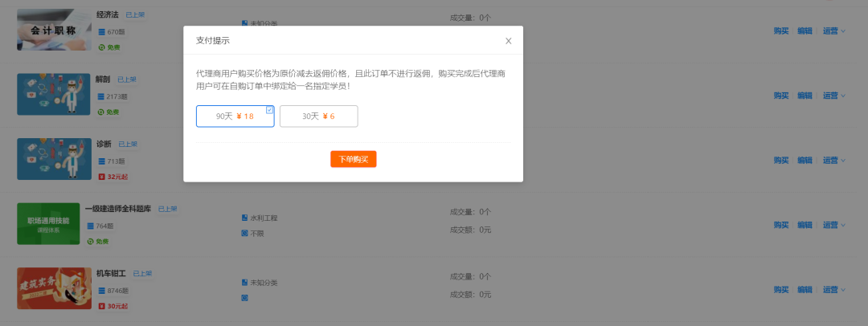
Task: Click the 一级建造师全科题库 title
Action: (118, 209)
